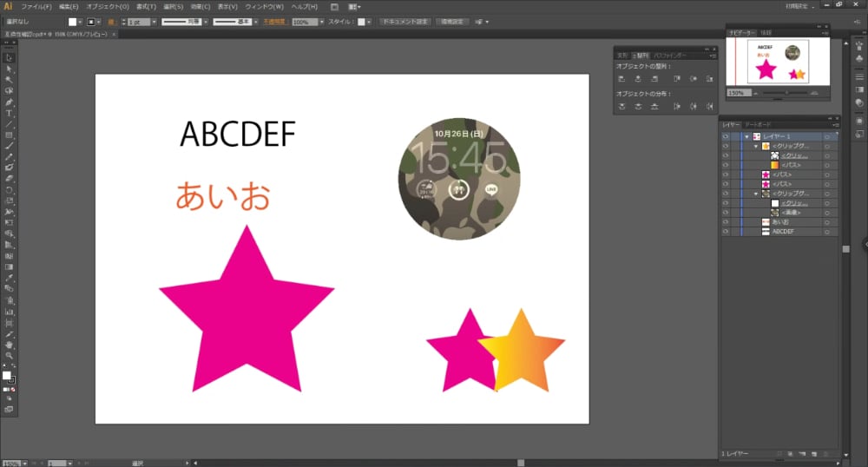Select the Selection (black arrow) tool

point(10,57)
